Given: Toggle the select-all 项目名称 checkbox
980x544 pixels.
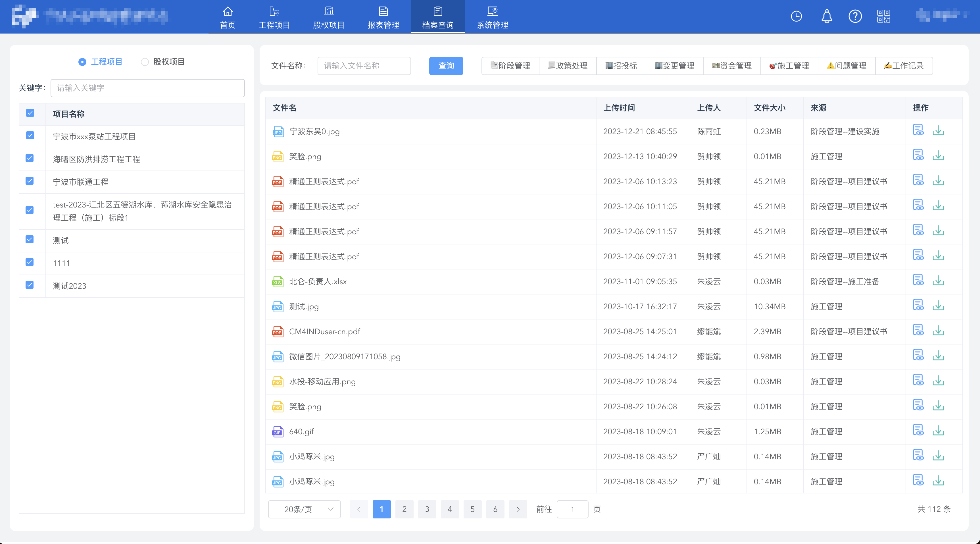Looking at the screenshot, I should pos(30,113).
